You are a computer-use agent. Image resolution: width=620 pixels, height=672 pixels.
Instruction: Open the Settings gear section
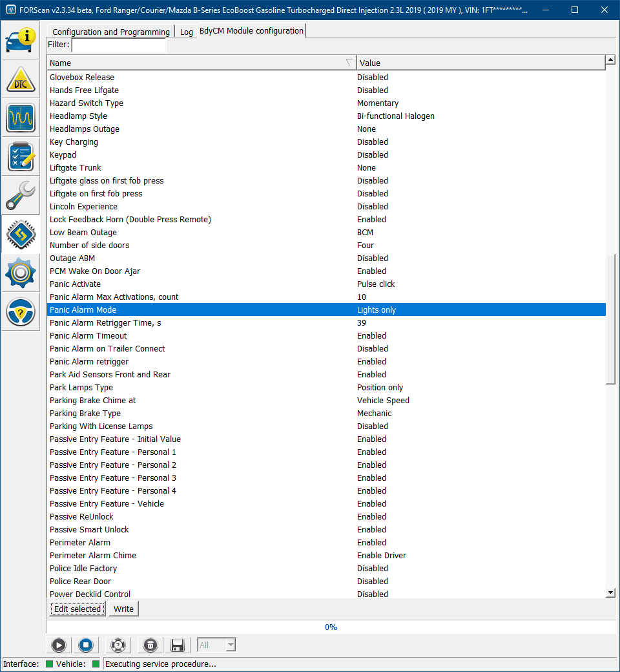click(20, 273)
